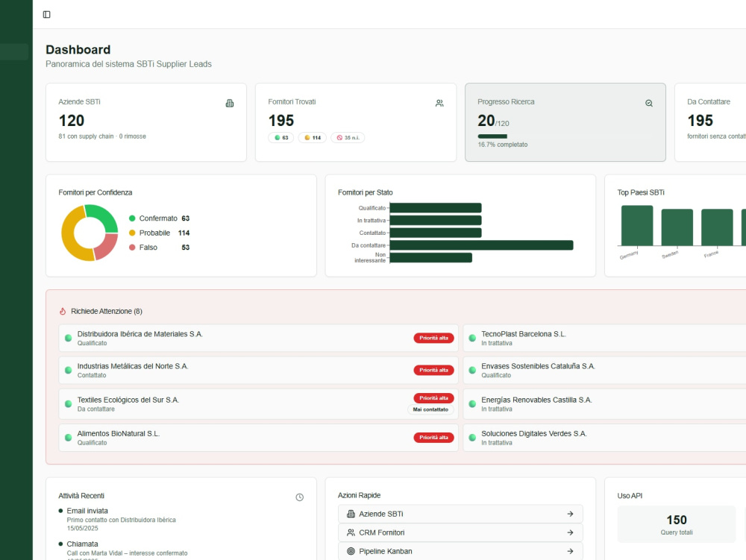The height and width of the screenshot is (560, 746).
Task: Open Soluciones Digitales Verdes S.A. row
Action: 604,438
